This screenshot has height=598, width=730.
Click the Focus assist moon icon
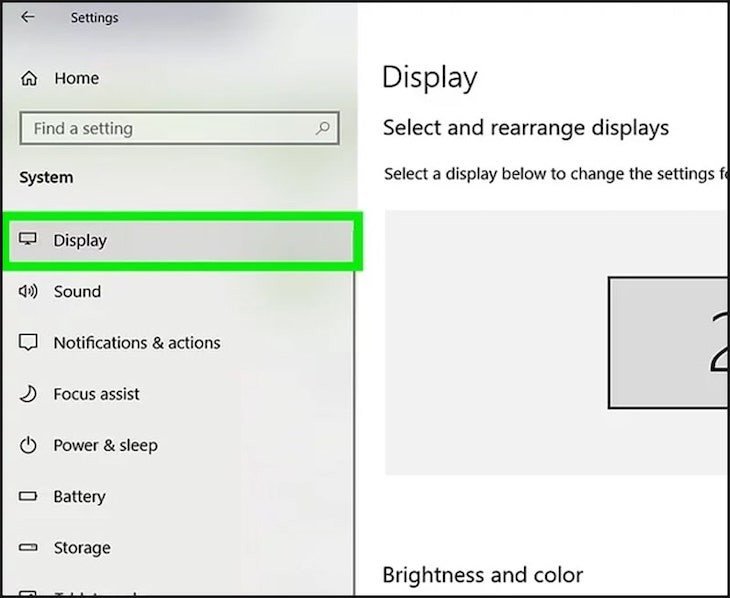pos(29,394)
